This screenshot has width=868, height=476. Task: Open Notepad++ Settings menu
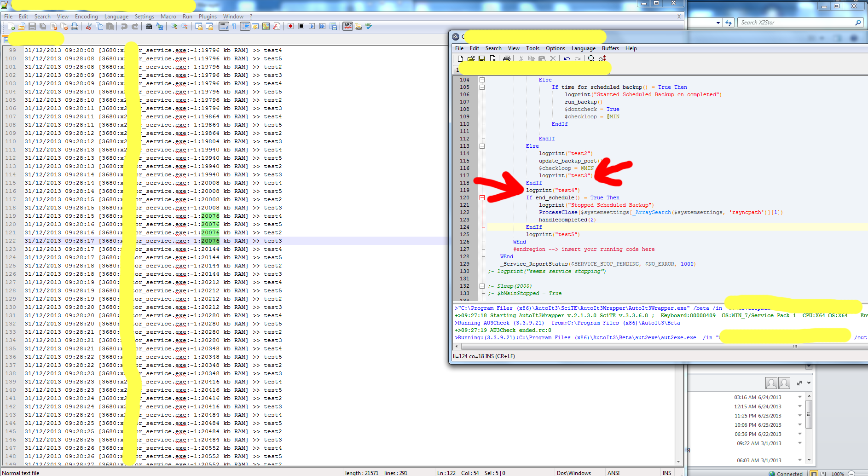[145, 17]
